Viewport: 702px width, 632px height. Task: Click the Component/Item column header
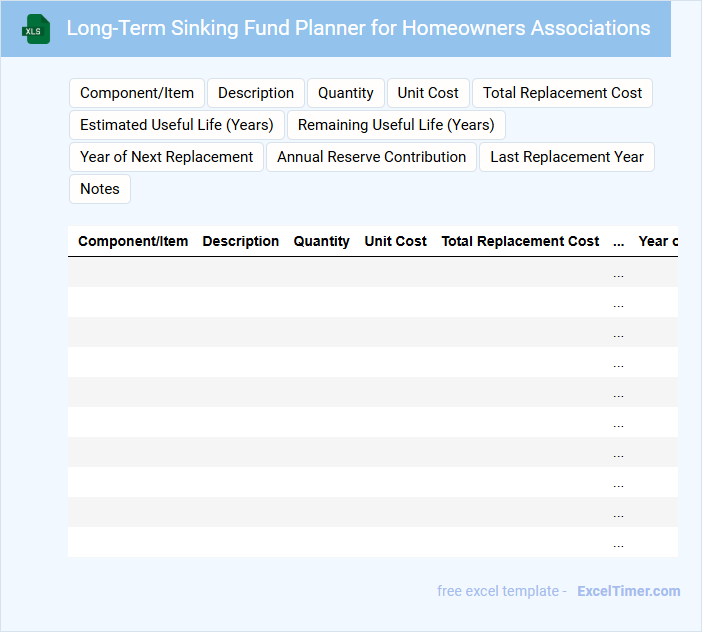(133, 241)
